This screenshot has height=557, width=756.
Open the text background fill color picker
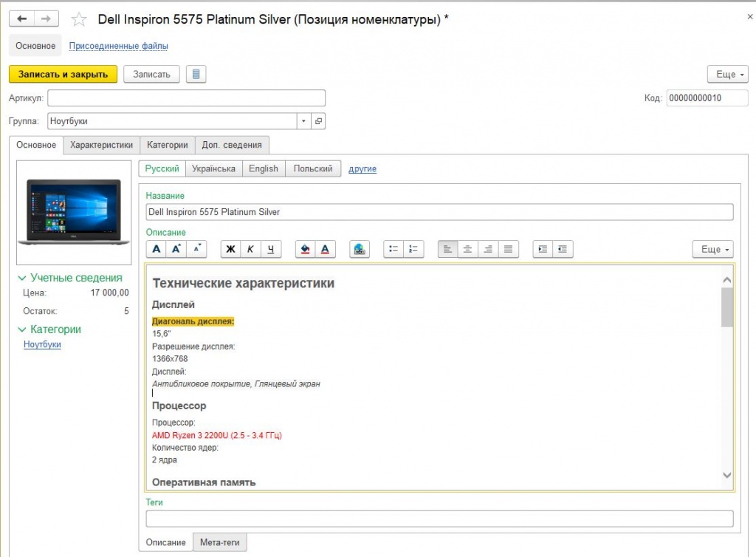[306, 250]
